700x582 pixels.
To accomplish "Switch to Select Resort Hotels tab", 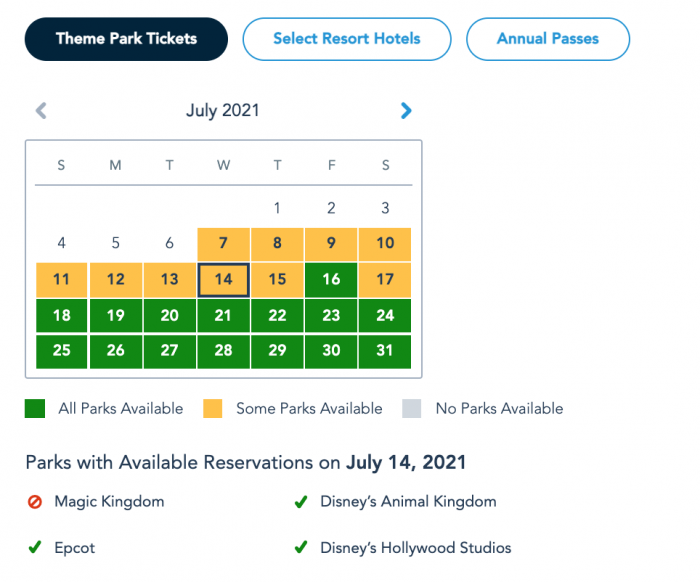I will pyautogui.click(x=347, y=40).
